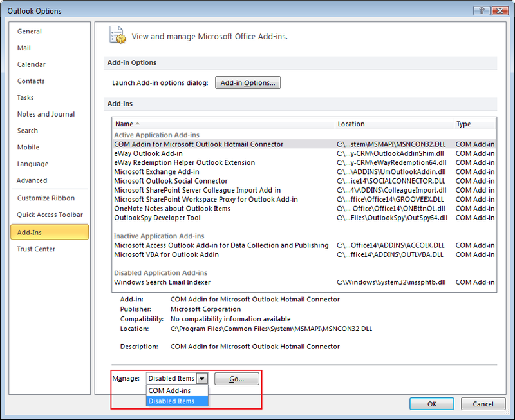
Task: Open the Manage dropdown arrow
Action: [202, 379]
